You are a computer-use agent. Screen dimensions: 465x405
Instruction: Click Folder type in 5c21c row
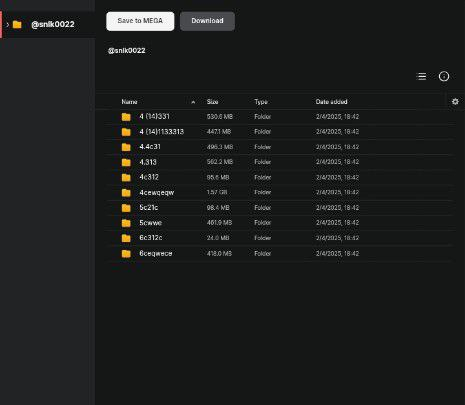click(263, 208)
